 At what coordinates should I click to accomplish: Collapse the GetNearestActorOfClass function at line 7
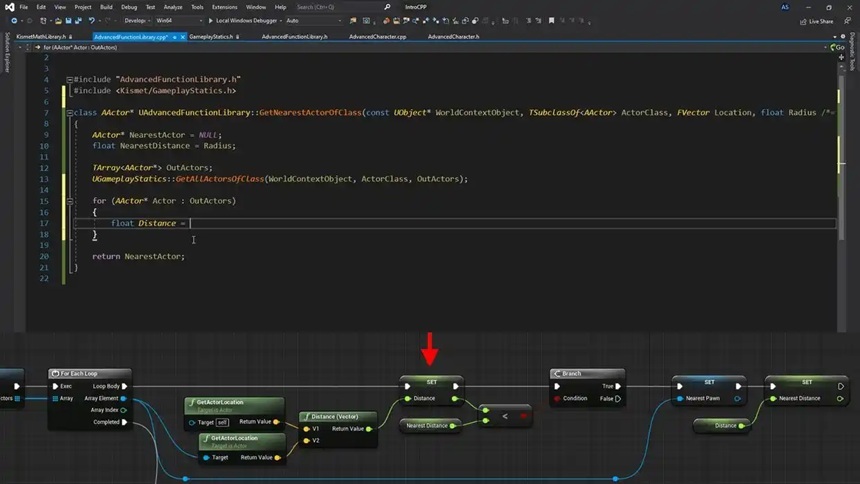tap(70, 112)
